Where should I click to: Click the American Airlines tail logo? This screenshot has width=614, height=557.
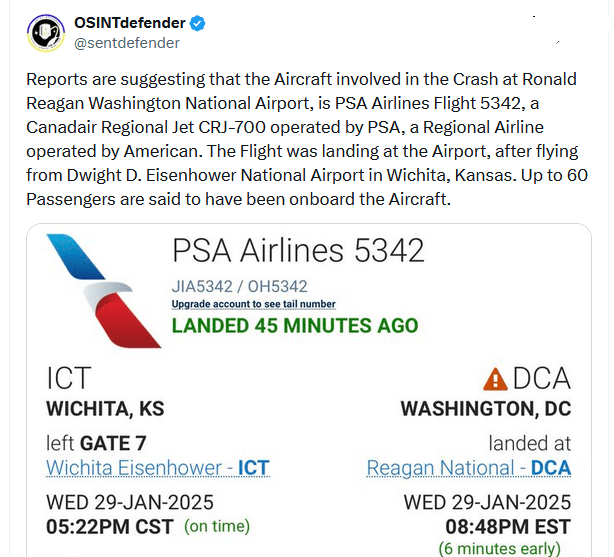click(x=104, y=290)
